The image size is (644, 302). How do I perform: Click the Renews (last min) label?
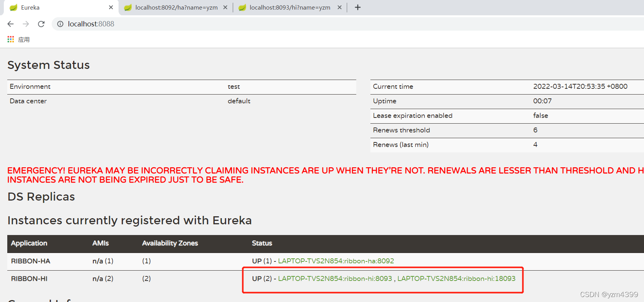coord(401,145)
